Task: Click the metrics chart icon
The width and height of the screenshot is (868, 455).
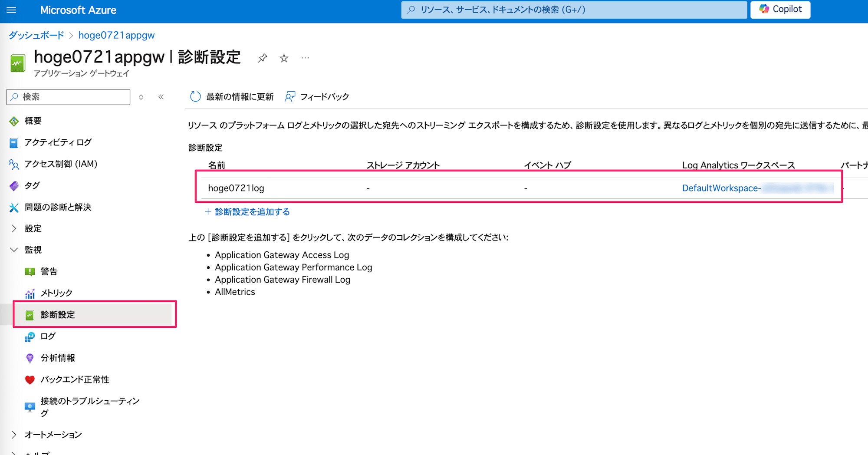Action: [x=30, y=293]
